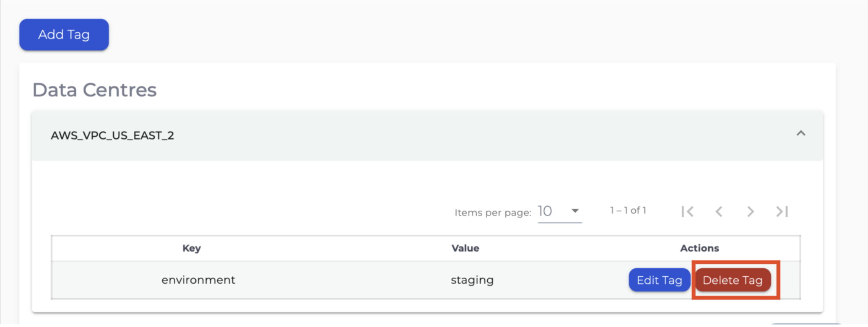Click the AWS_VPC_US_EAST_2 data centre title
Screen dimensions: 868x327
112,135
